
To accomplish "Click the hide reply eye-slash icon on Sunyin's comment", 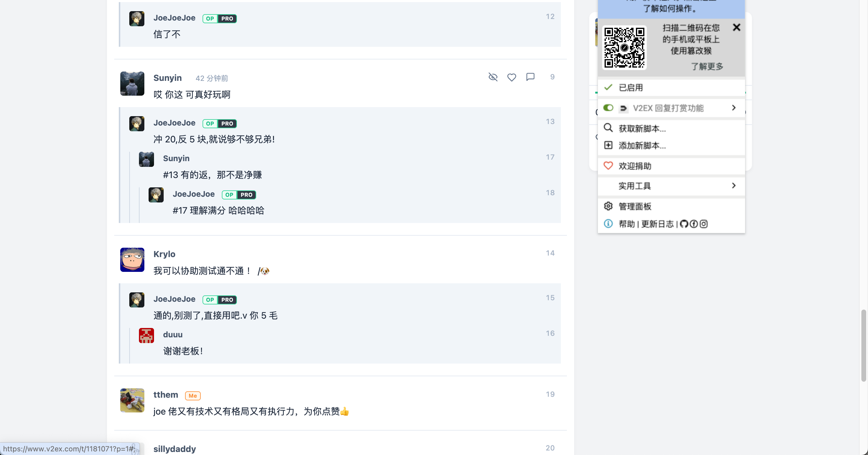I will click(493, 77).
